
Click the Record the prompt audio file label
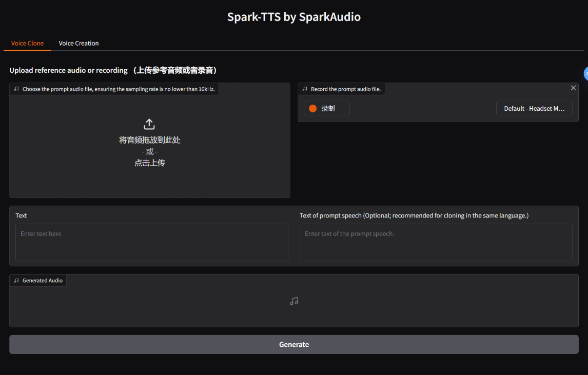(346, 89)
